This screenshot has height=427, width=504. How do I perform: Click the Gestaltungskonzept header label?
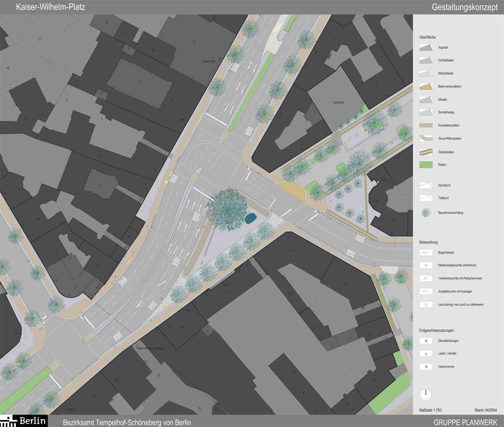tap(465, 7)
